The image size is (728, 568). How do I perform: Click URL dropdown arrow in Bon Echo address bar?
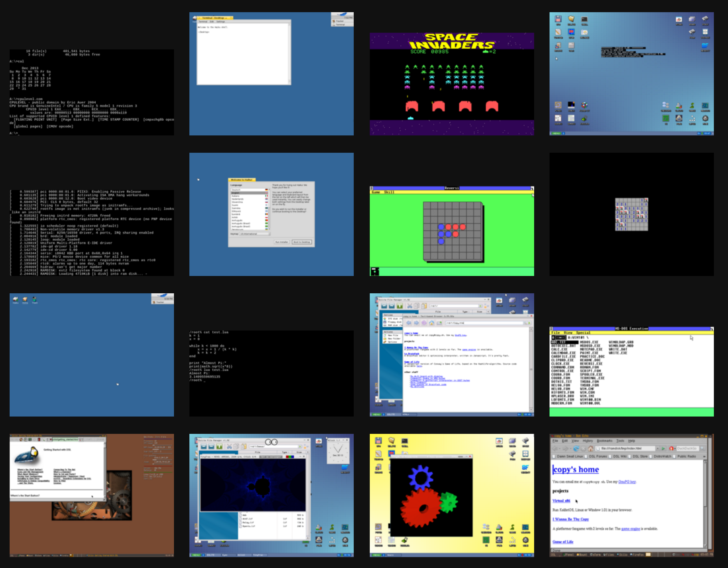(x=657, y=449)
